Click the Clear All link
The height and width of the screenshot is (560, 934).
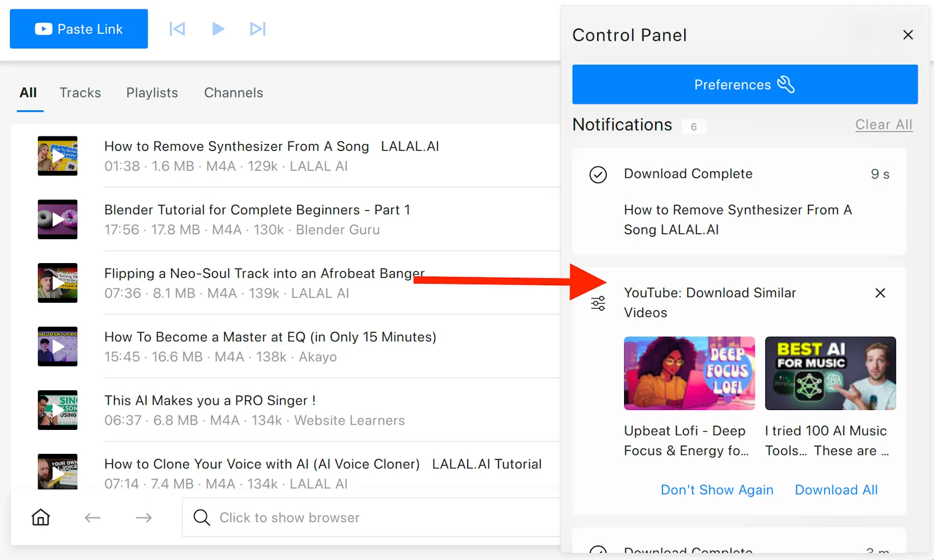884,125
